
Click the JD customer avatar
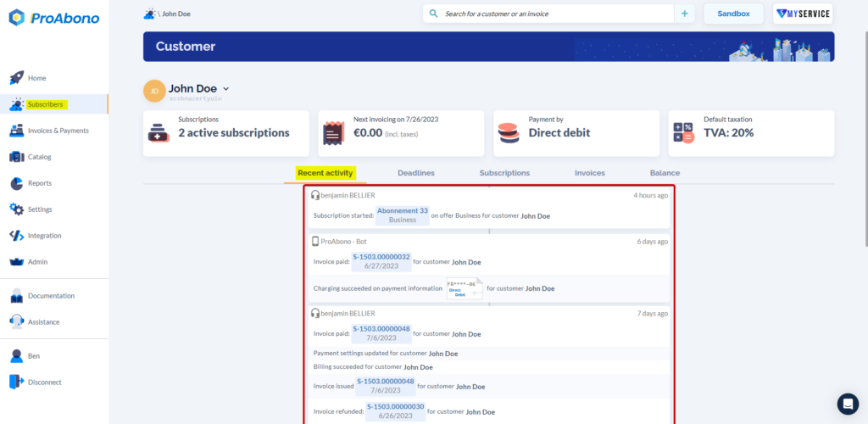pyautogui.click(x=154, y=91)
